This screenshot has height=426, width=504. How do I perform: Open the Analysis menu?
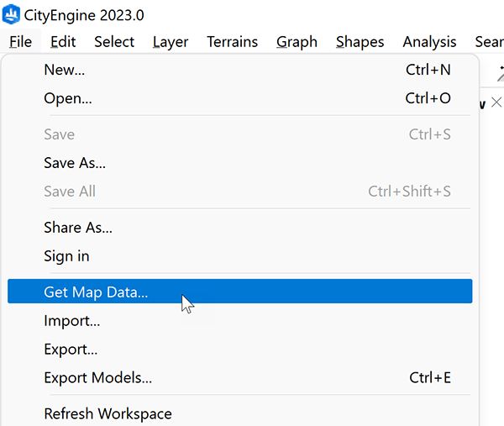(x=429, y=42)
